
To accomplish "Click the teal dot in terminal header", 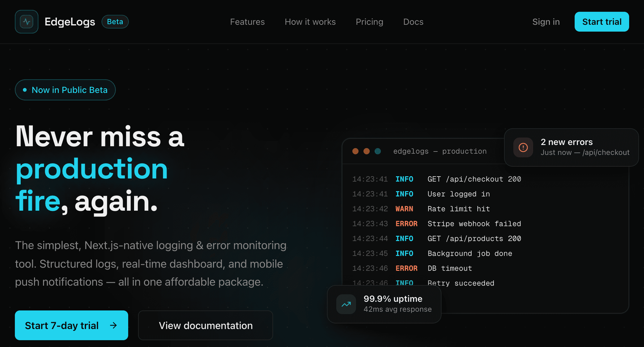I will point(378,151).
